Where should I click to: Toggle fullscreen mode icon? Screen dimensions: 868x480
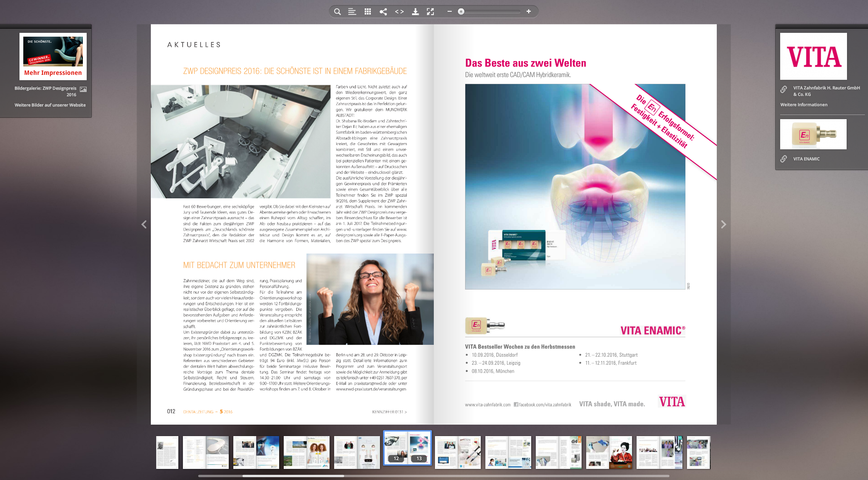click(x=430, y=11)
